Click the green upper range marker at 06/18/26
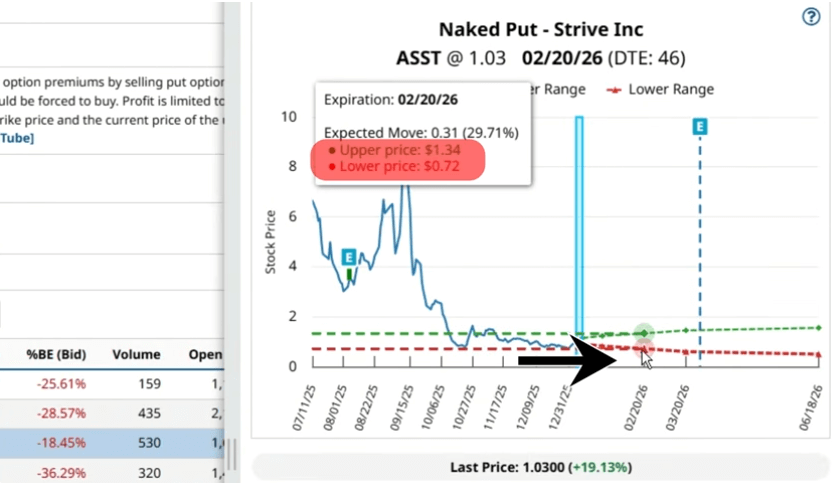The height and width of the screenshot is (483, 832). [820, 327]
